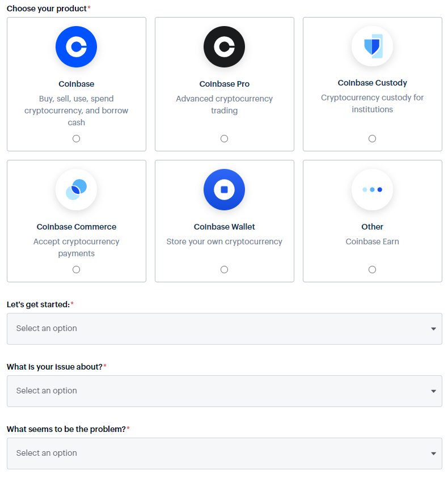Click the three-dot Other icon

pos(372,190)
